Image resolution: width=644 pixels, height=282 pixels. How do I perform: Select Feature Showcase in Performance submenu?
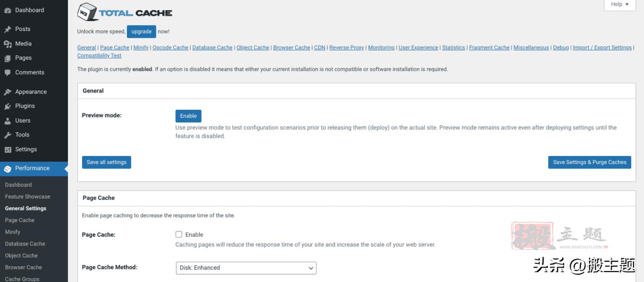point(28,196)
